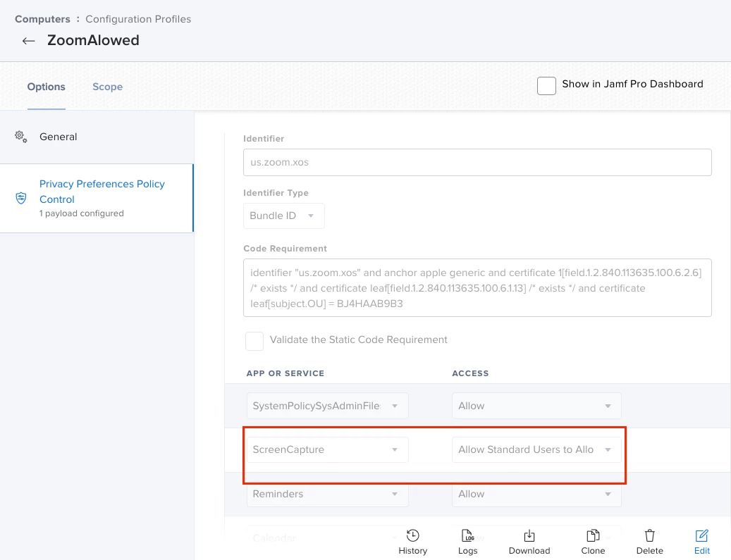This screenshot has height=560, width=731.
Task: Click the Configuration Profiles breadcrumb link
Action: pyautogui.click(x=138, y=19)
